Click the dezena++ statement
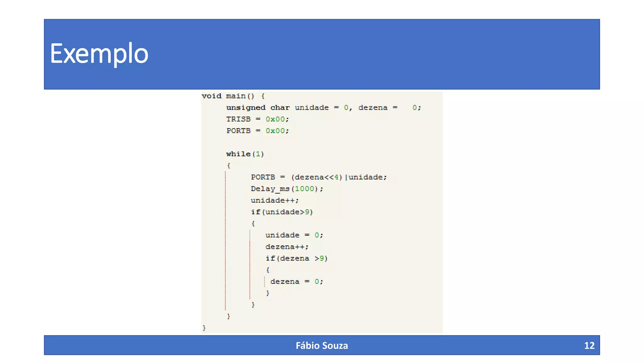 pyautogui.click(x=287, y=247)
